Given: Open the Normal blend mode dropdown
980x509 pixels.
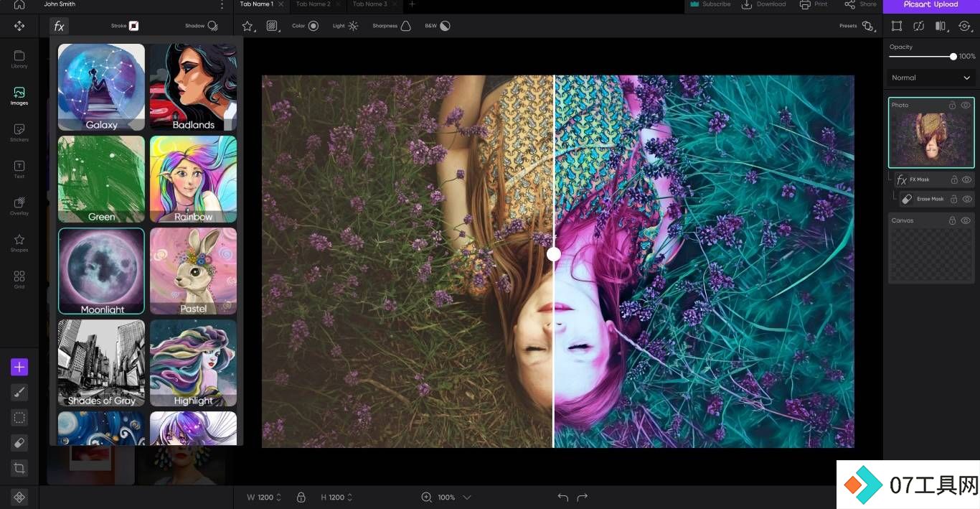Looking at the screenshot, I should pos(930,78).
